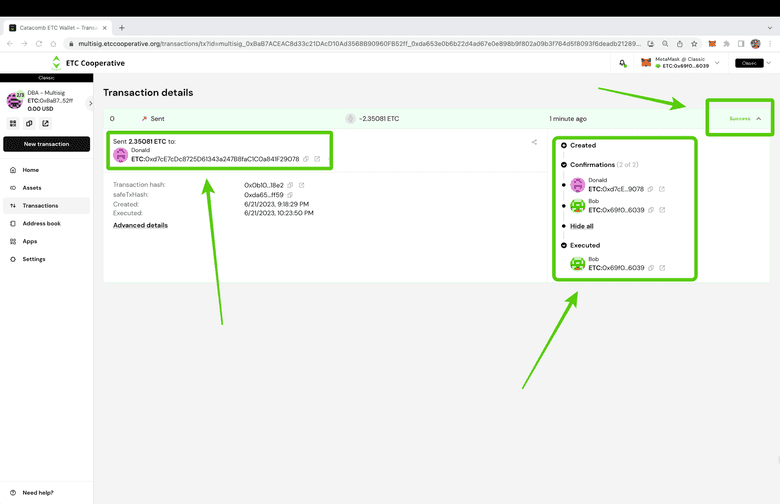Open MetaMask wallet connection dropdown
The image size is (780, 504).
[x=716, y=63]
